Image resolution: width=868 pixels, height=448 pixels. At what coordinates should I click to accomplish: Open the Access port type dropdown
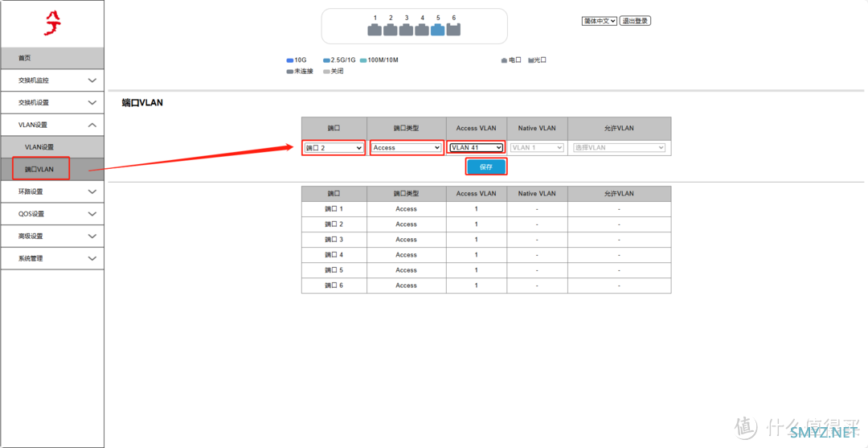point(407,148)
